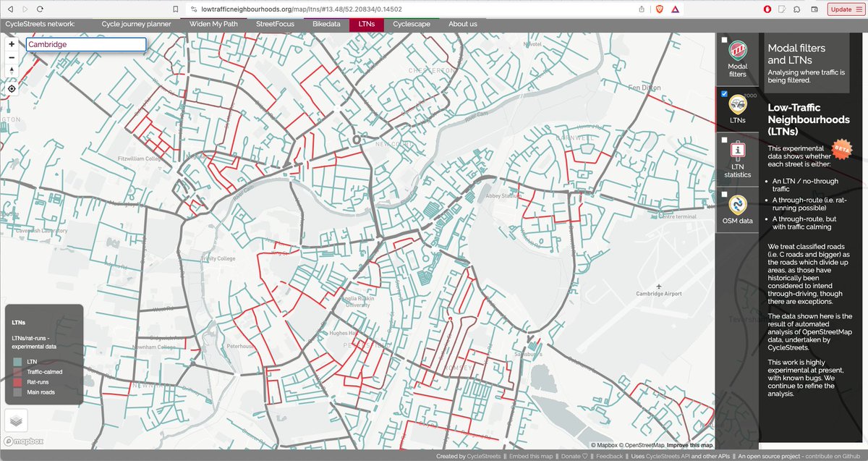Zoom in the map with plus button

12,44
